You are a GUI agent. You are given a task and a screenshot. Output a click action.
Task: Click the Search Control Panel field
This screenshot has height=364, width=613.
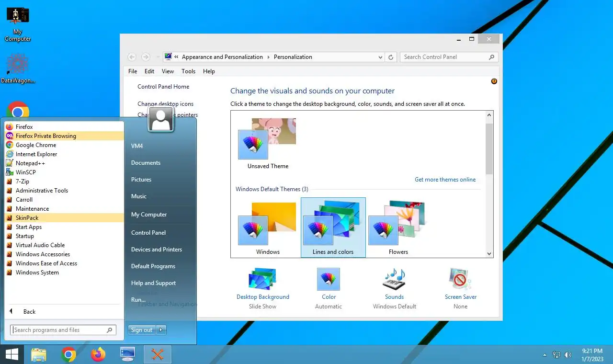[449, 57]
